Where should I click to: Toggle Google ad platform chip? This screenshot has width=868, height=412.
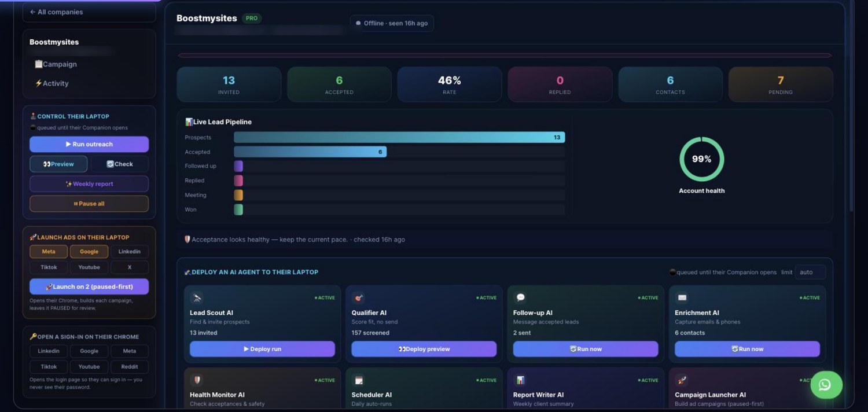(x=89, y=252)
